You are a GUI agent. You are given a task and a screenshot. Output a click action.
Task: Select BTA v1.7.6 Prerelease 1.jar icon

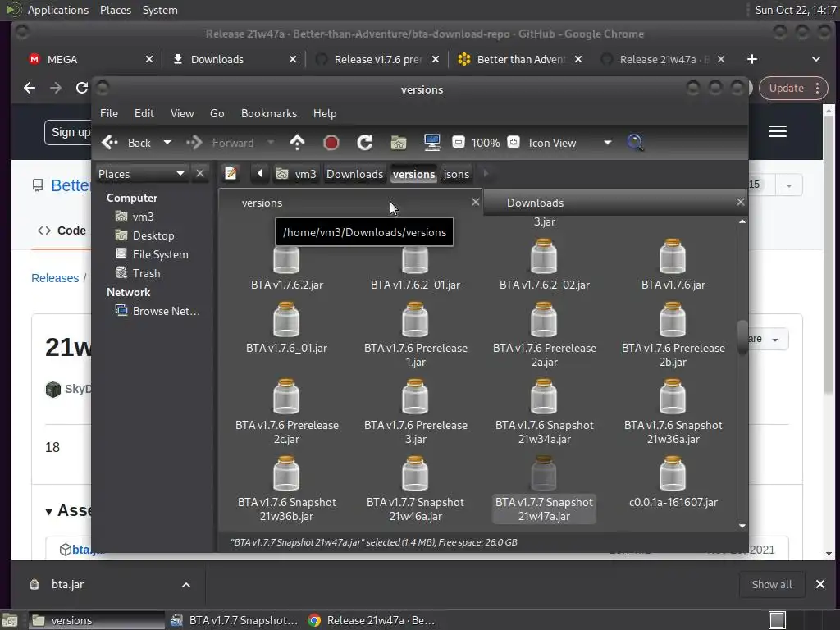[x=415, y=319]
